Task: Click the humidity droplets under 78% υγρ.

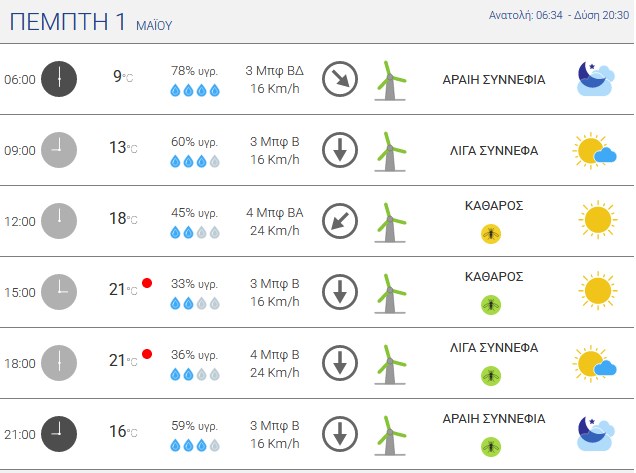Action: (195, 90)
